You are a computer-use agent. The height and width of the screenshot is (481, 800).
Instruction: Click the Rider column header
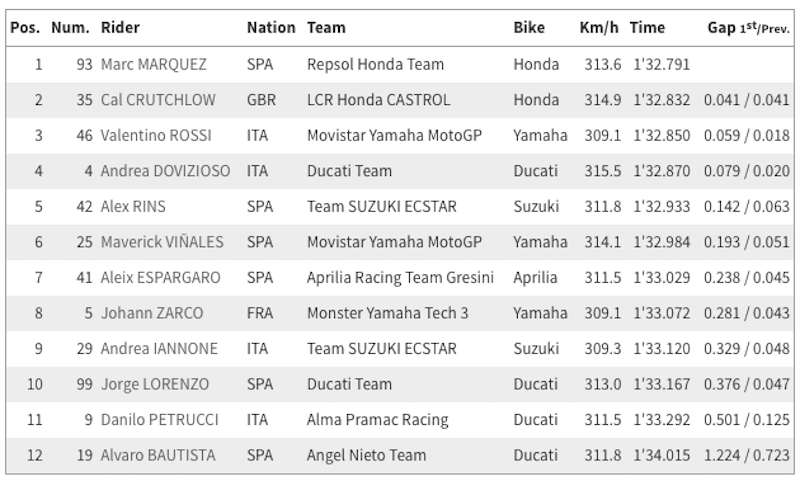click(122, 28)
